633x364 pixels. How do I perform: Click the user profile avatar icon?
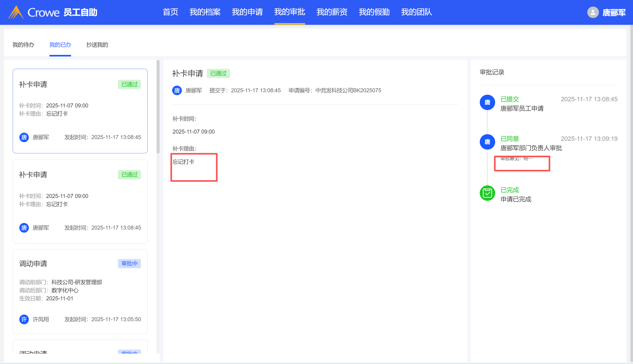point(593,12)
